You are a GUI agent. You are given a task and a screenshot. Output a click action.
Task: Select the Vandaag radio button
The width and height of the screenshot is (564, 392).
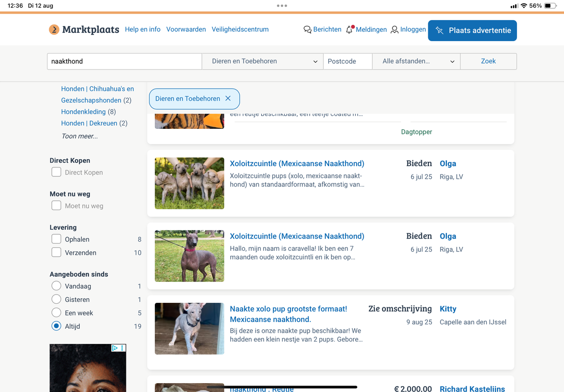(56, 286)
